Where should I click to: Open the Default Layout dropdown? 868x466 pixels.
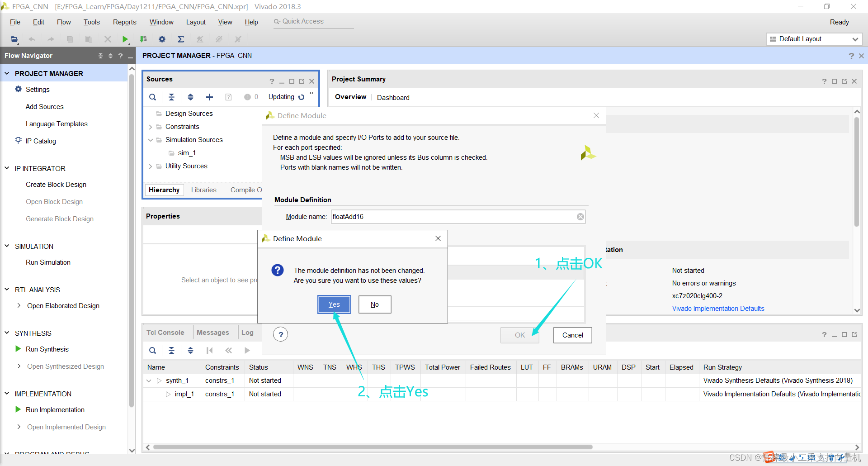[814, 39]
